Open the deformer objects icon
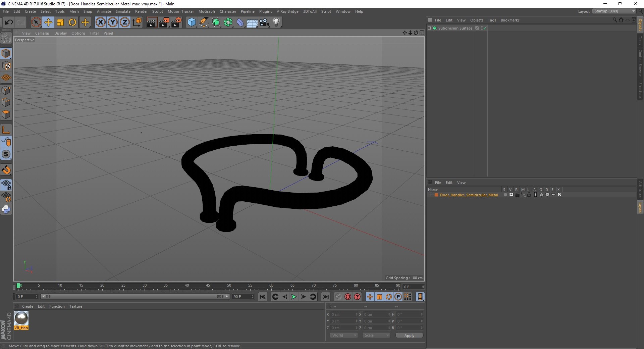The image size is (644, 349). pos(240,22)
